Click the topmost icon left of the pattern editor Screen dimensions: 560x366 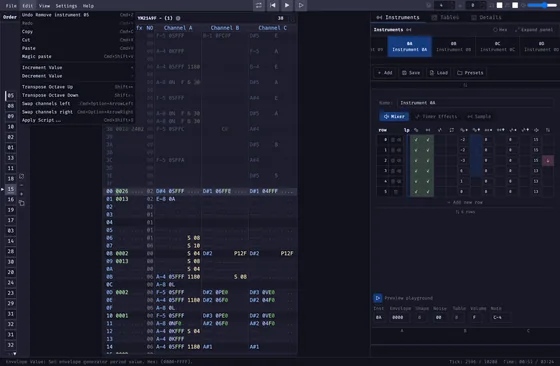[x=21, y=176]
